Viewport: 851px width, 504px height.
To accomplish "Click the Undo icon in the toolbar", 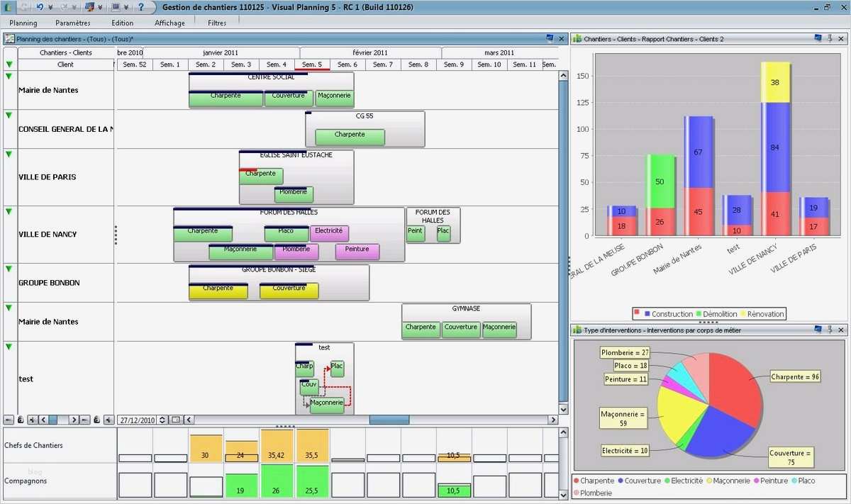I will (x=40, y=6).
